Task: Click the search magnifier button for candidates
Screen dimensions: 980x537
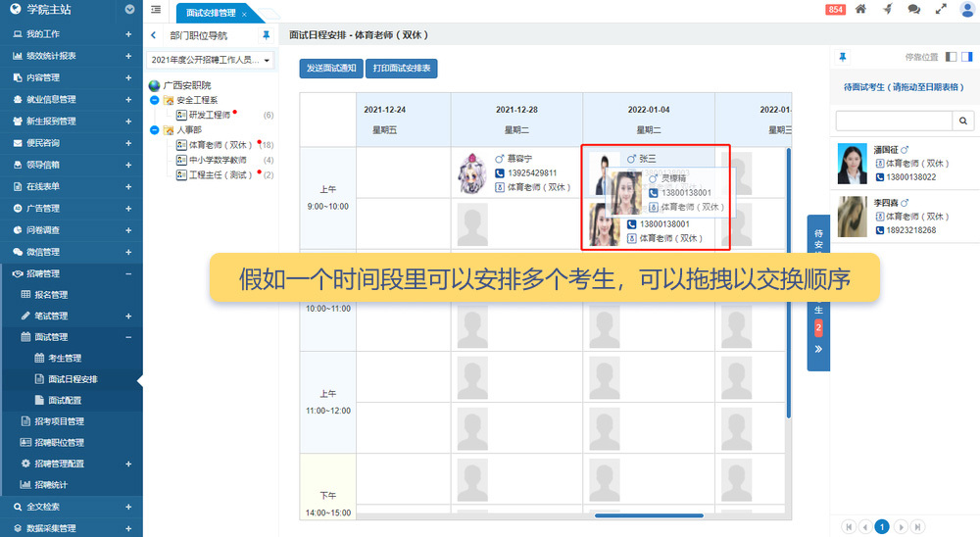Action: (963, 121)
